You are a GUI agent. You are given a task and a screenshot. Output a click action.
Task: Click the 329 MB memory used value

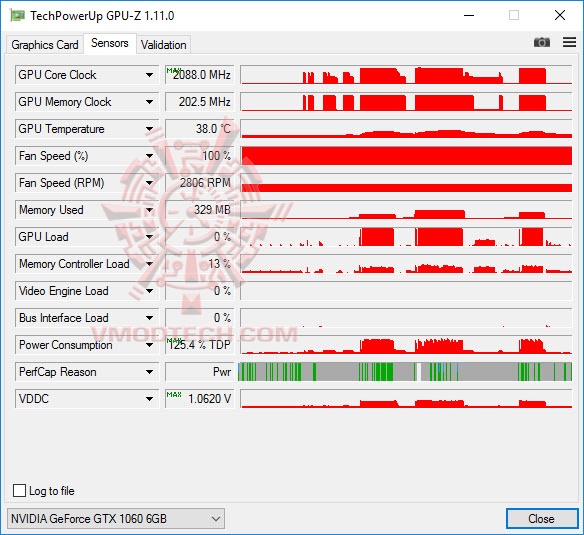200,210
